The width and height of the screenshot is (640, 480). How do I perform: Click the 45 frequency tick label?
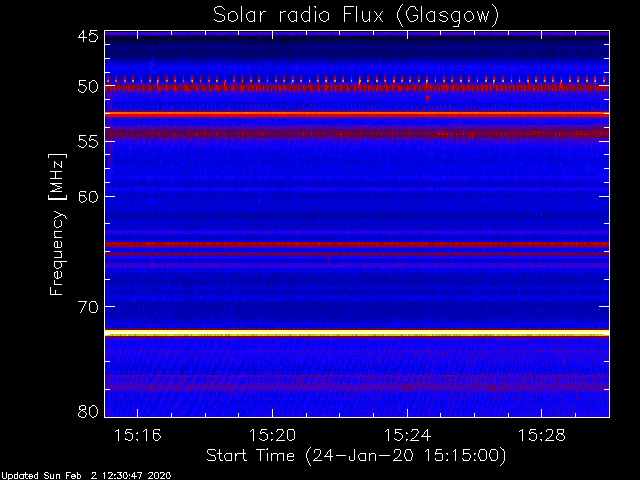point(88,36)
